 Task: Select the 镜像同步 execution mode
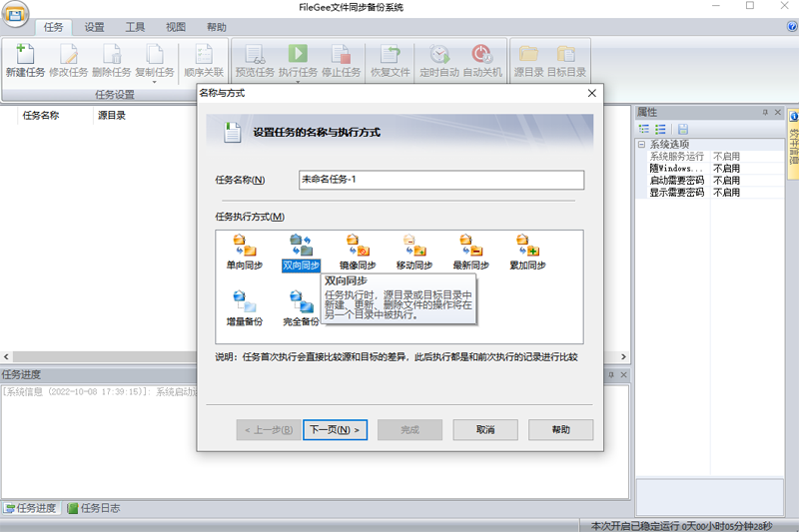358,252
